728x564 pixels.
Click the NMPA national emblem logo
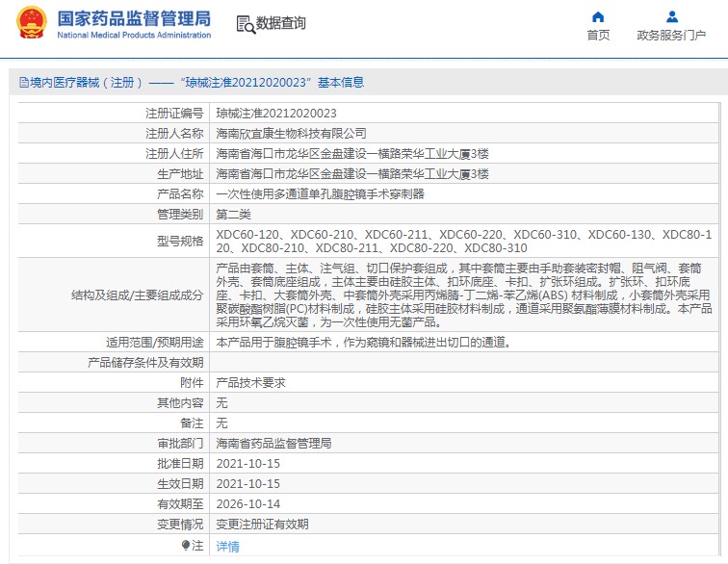pos(32,23)
